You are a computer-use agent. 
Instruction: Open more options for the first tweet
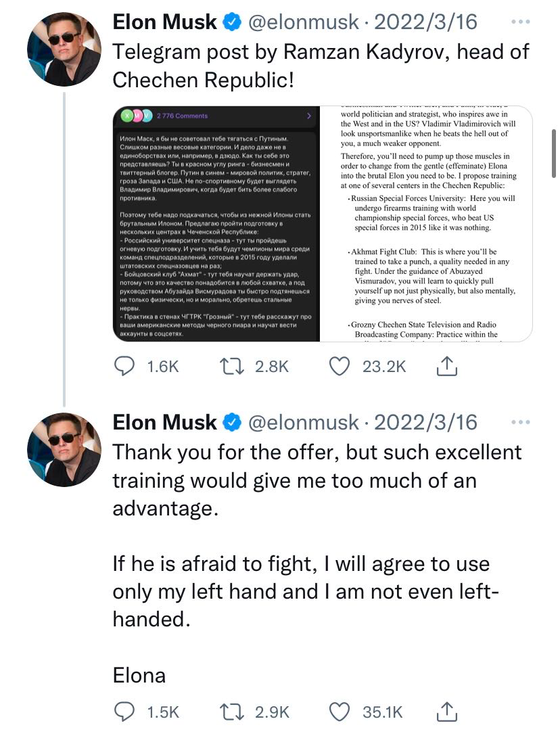pos(520,22)
